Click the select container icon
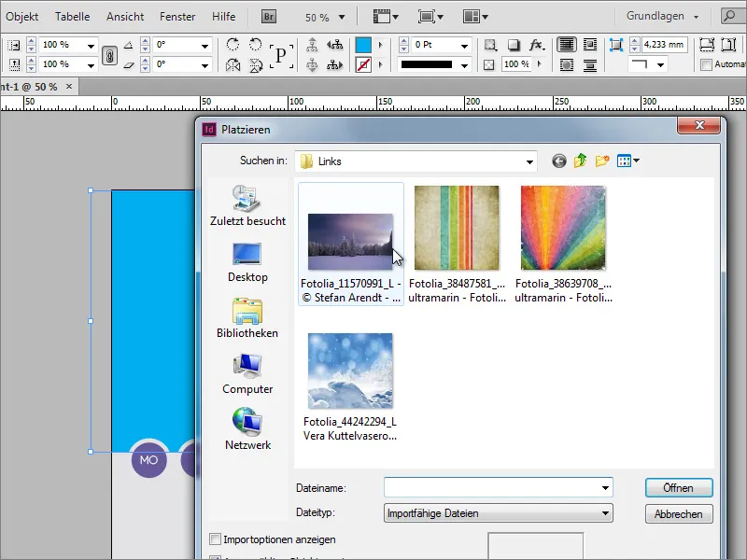This screenshot has width=747, height=560. click(312, 44)
